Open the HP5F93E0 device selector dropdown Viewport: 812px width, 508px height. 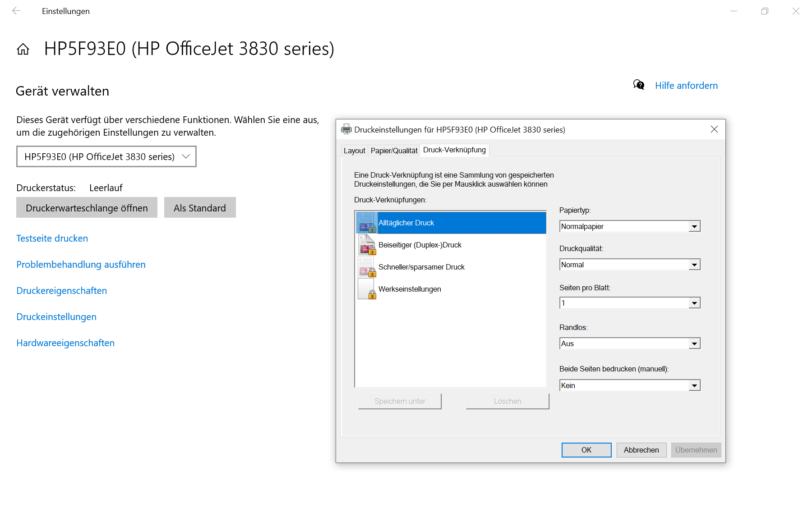coord(106,156)
